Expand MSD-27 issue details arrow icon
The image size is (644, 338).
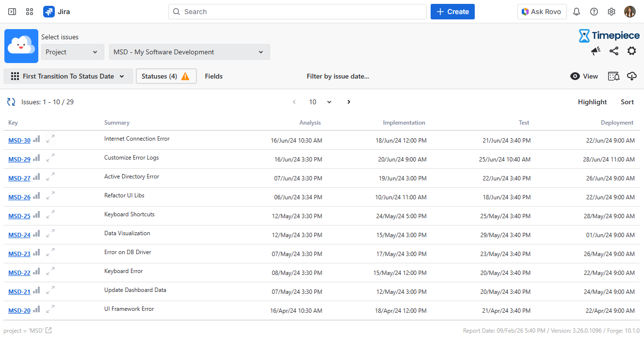50,177
